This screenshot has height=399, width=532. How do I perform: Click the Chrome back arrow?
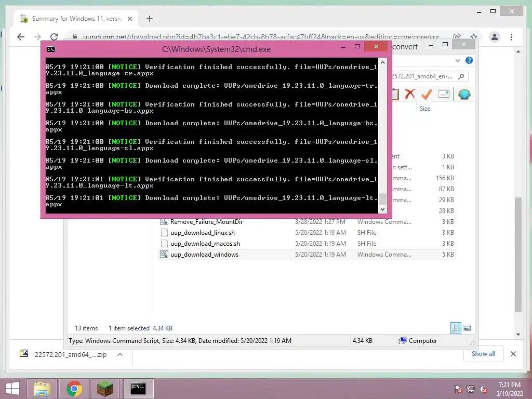tap(21, 37)
